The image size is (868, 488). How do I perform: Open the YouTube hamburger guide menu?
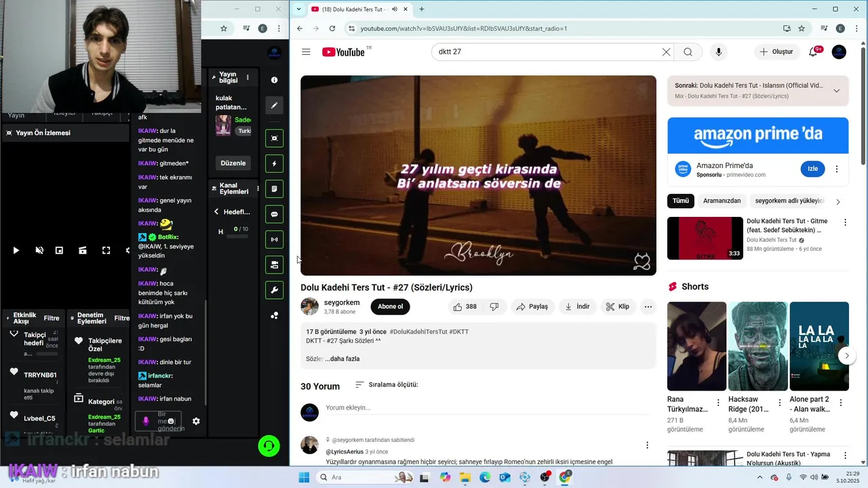[306, 52]
